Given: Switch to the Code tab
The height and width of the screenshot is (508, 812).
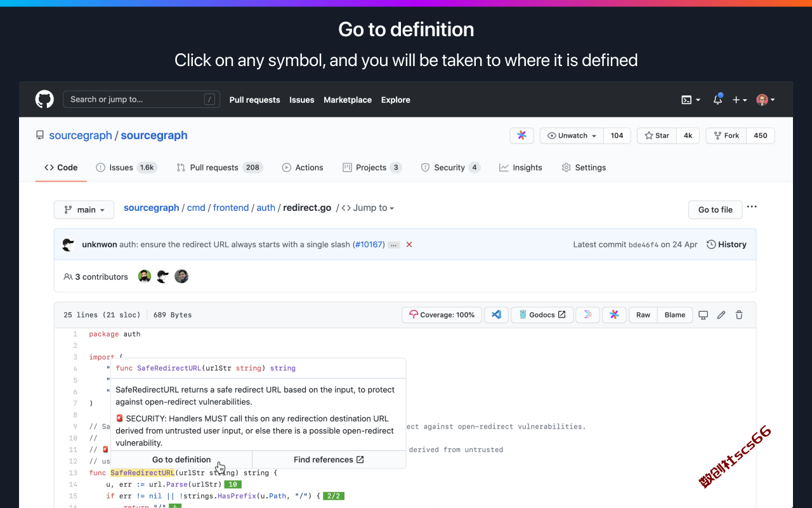Looking at the screenshot, I should coord(61,168).
